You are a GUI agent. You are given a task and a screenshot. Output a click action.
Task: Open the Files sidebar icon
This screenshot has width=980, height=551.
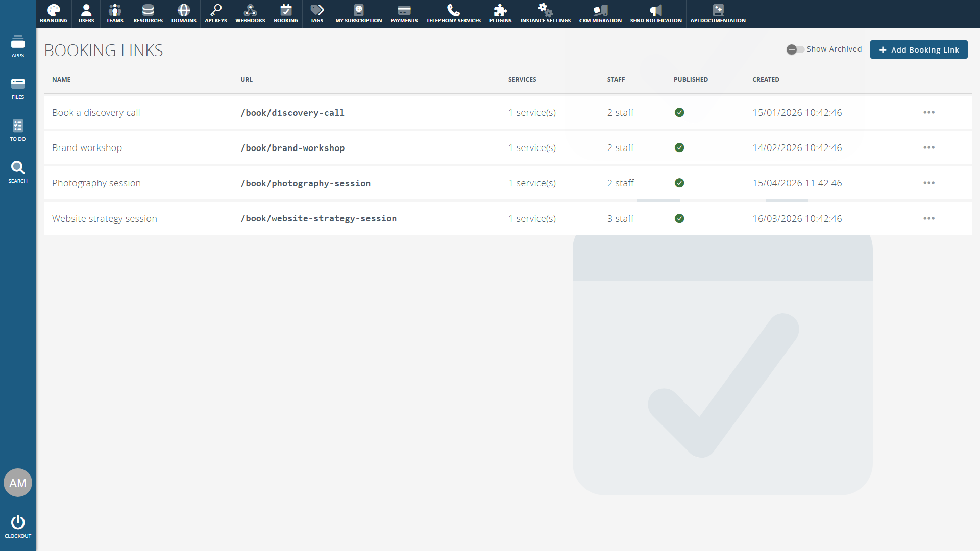pyautogui.click(x=18, y=88)
